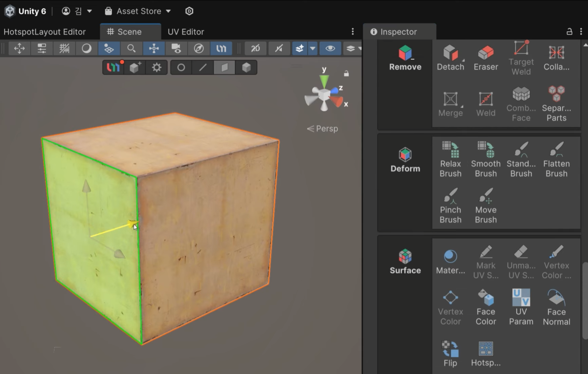This screenshot has width=588, height=374.
Task: Click the colored UModeler logo button
Action: click(113, 67)
